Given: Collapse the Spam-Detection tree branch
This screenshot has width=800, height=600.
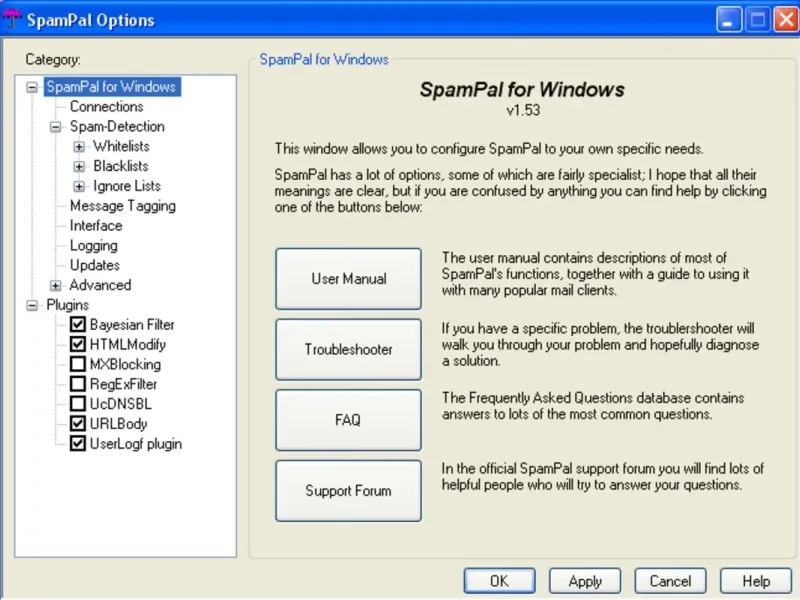Looking at the screenshot, I should click(55, 127).
